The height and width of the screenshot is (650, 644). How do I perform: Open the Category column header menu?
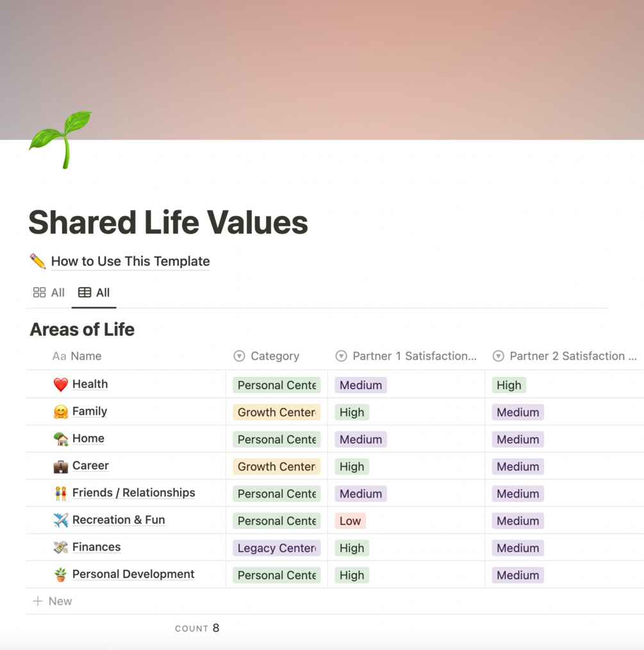point(274,356)
